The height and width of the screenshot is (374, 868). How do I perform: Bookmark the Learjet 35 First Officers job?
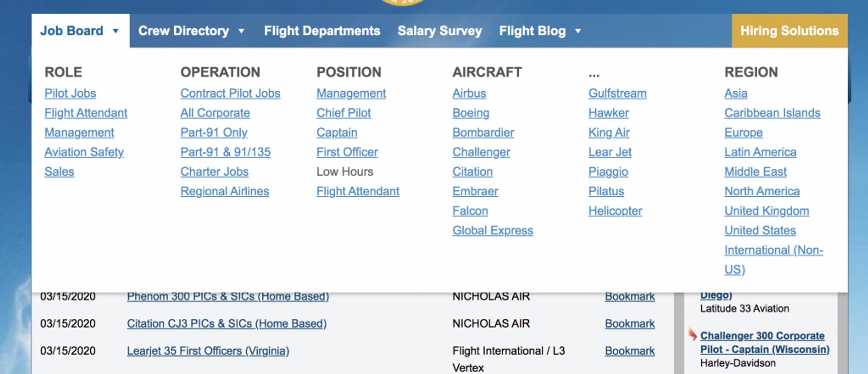point(629,351)
